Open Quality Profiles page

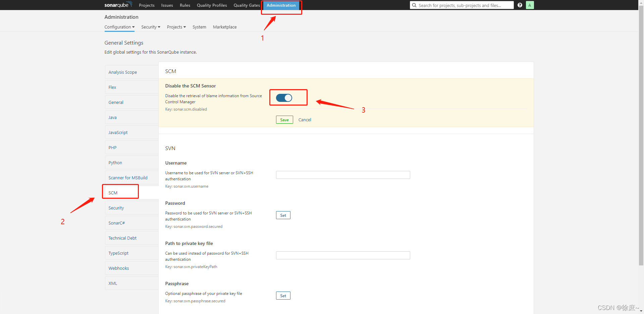(212, 5)
